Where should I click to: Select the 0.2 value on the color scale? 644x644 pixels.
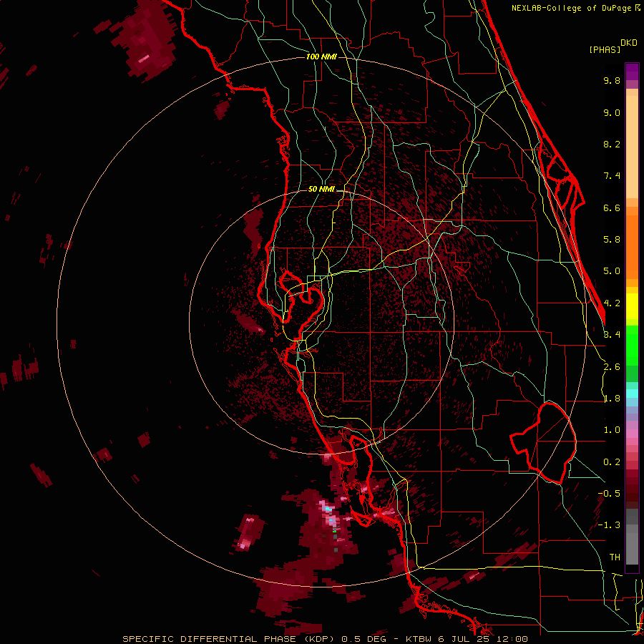[612, 462]
